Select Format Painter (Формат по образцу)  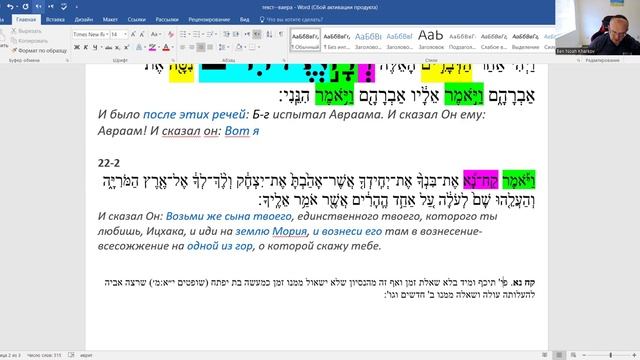tap(39, 51)
